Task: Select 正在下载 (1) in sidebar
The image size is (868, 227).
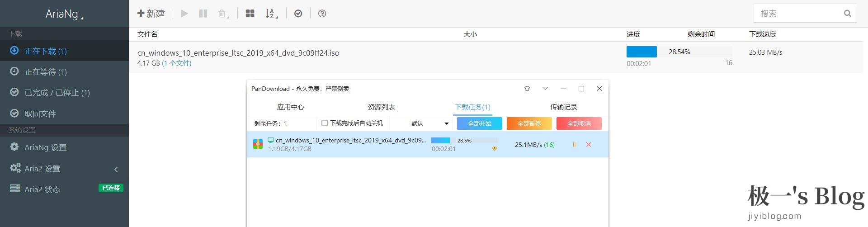Action: pos(64,51)
